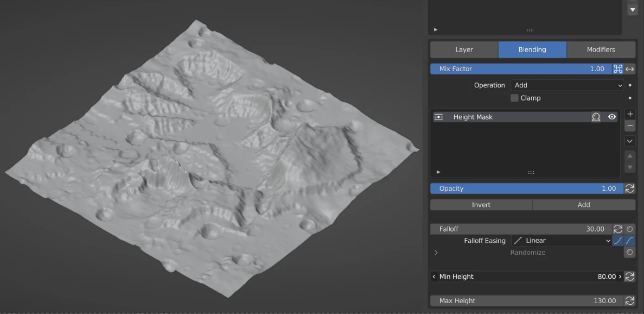644x314 pixels.
Task: Click the refresh icon beside Max Height
Action: pos(630,301)
